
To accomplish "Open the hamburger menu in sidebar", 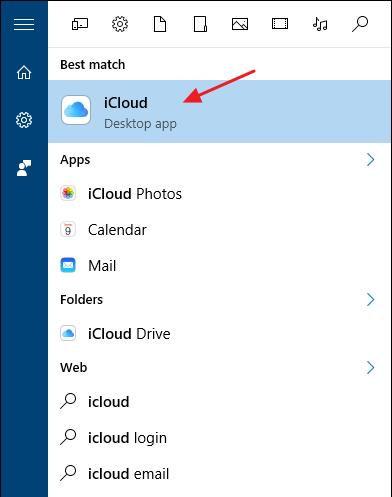I will click(x=24, y=24).
